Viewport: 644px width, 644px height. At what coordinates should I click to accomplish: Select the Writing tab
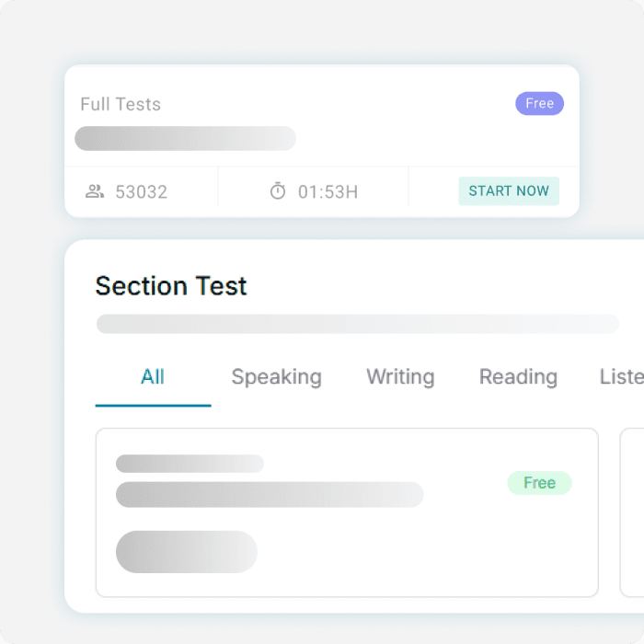pos(400,377)
